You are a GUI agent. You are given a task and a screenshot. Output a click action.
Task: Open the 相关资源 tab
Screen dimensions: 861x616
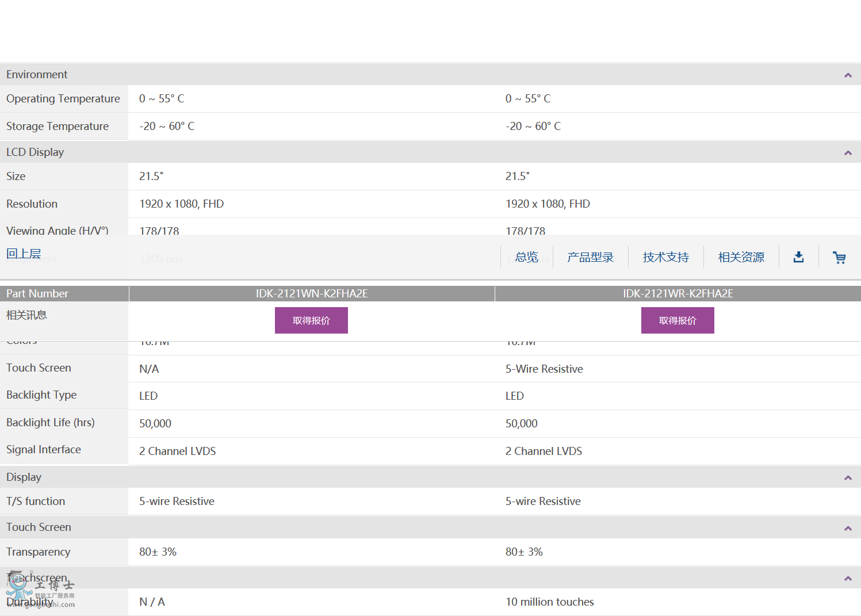(741, 257)
